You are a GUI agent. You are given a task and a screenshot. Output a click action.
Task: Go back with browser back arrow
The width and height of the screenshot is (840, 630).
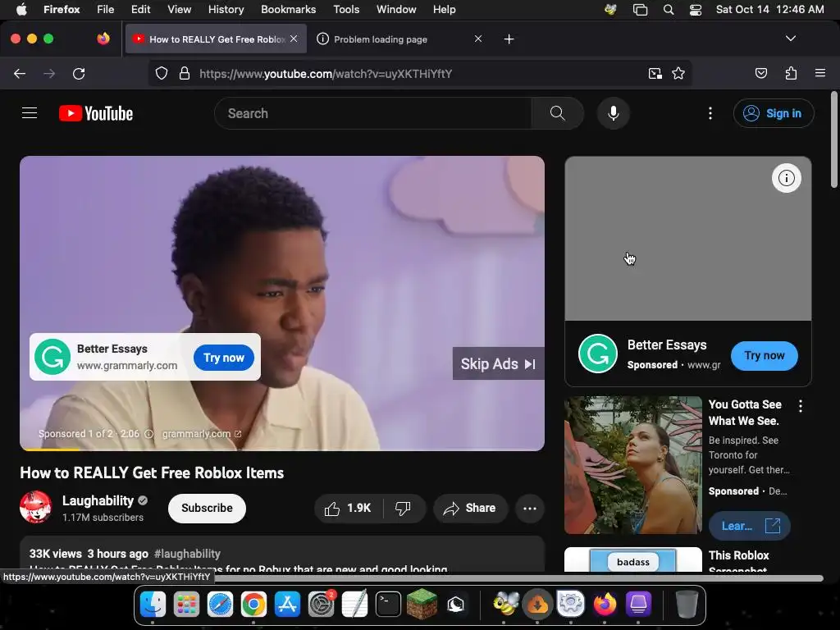coord(20,74)
